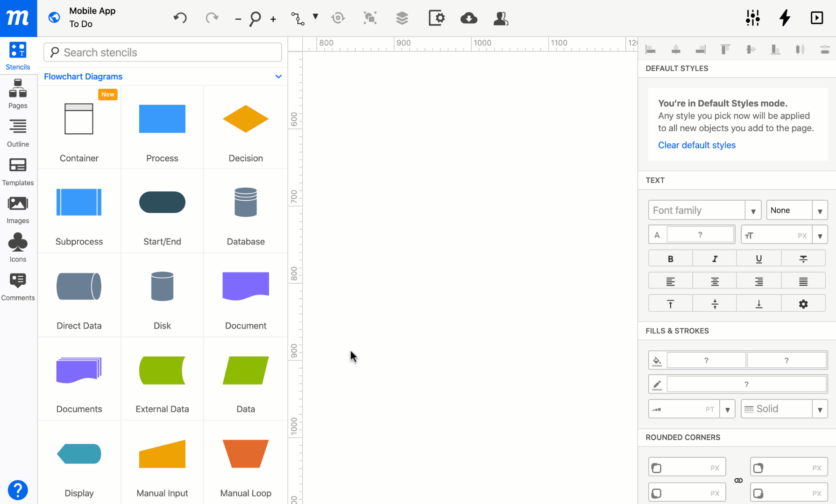Launch preview using the play icon
This screenshot has height=504, width=836.
(x=817, y=18)
